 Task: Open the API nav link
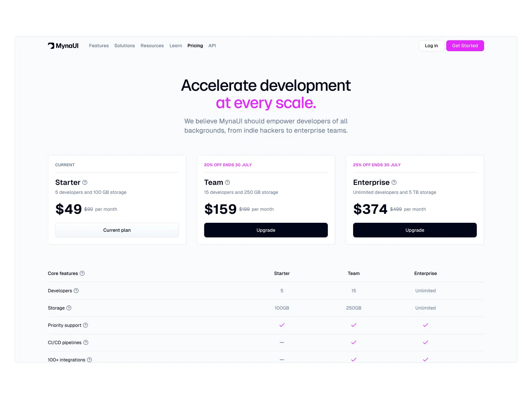point(212,46)
